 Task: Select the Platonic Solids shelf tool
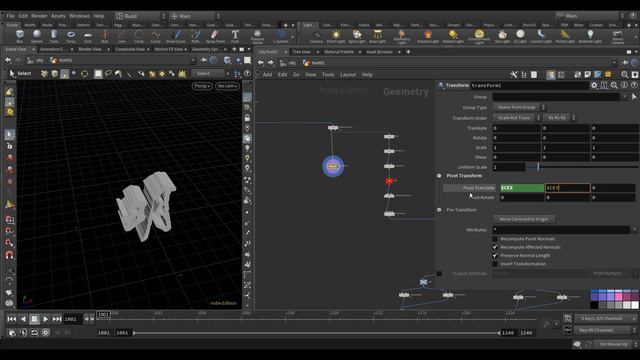click(257, 36)
